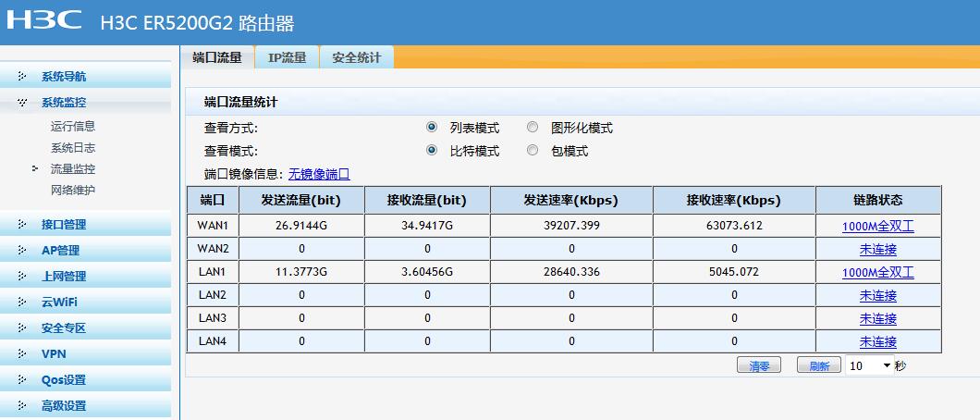This screenshot has width=980, height=420.
Task: Click the arrow icon beside AP管理
Action: coord(22,251)
